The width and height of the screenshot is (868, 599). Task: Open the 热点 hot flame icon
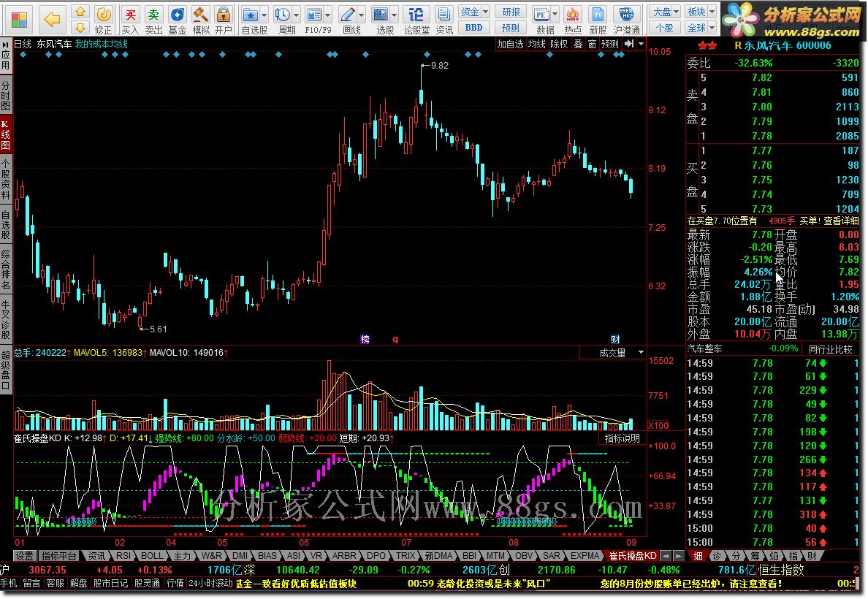coord(573,20)
